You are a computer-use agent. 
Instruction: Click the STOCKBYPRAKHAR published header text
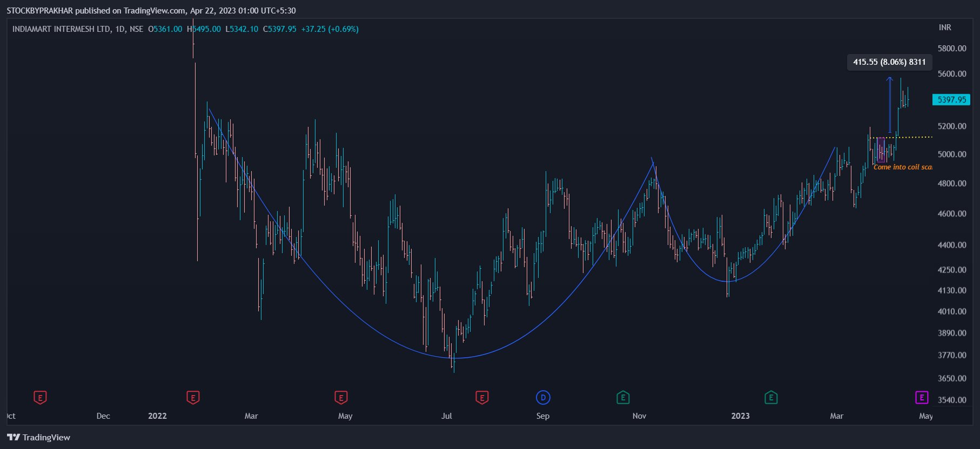(x=151, y=11)
